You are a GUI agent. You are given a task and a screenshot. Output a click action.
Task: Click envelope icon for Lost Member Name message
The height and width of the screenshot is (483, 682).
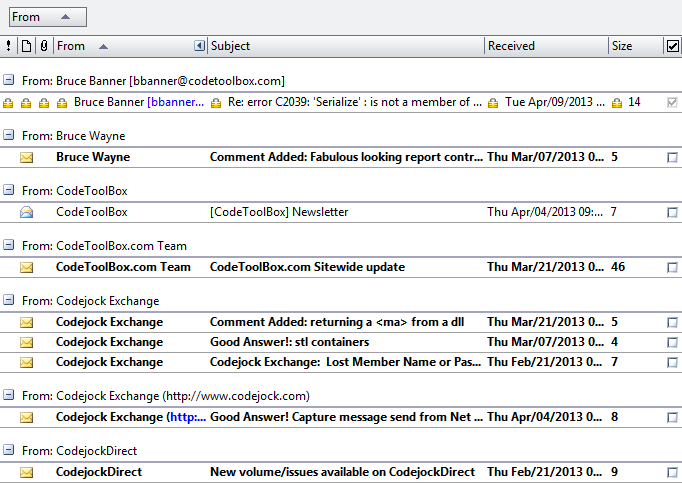(x=27, y=362)
